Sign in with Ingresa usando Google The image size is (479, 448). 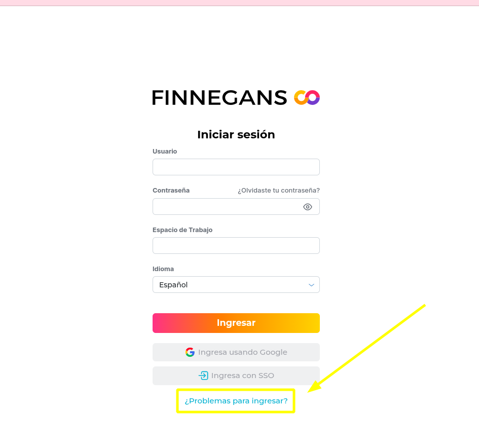(x=236, y=352)
